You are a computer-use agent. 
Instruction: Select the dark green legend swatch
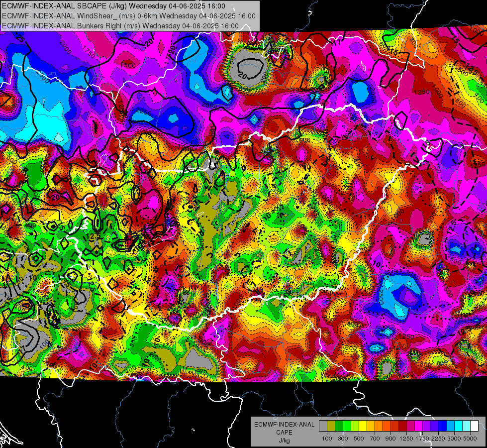[x=339, y=426]
